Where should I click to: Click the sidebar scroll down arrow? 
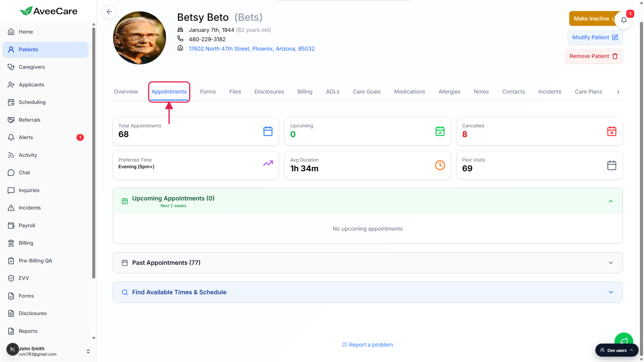click(94, 338)
